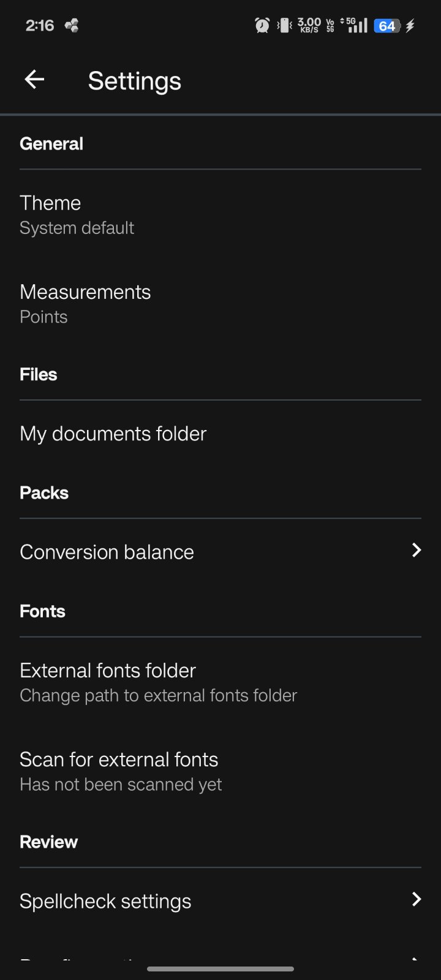Tap the alarm clock status icon

262,25
